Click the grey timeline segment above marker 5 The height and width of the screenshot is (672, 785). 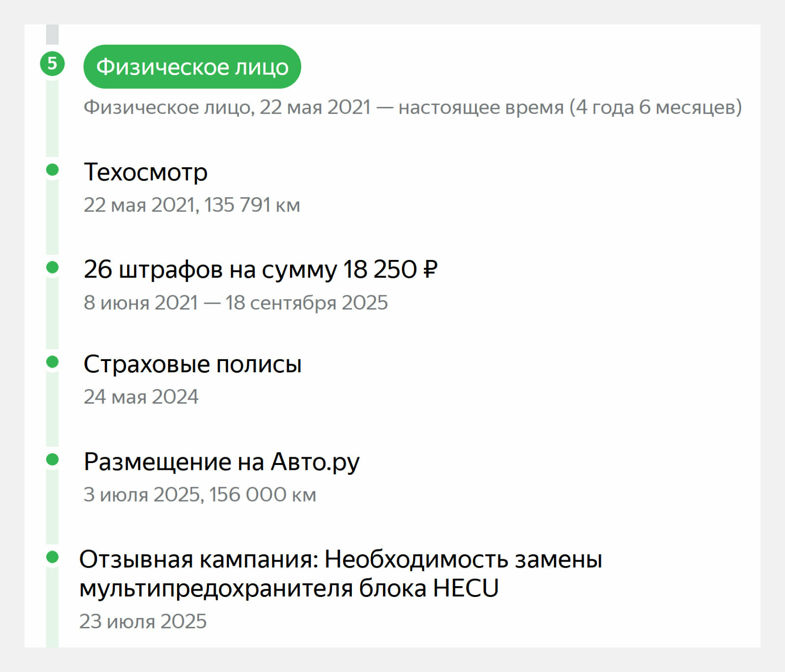click(x=52, y=34)
